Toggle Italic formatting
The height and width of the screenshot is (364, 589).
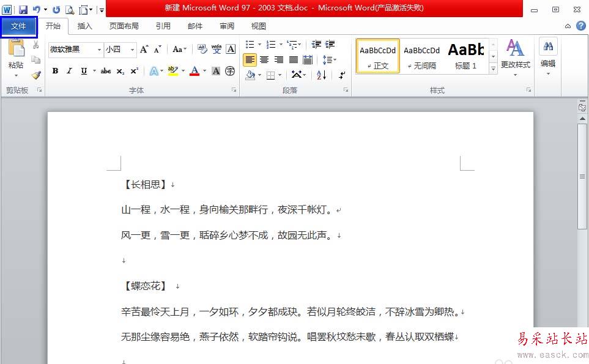point(69,71)
